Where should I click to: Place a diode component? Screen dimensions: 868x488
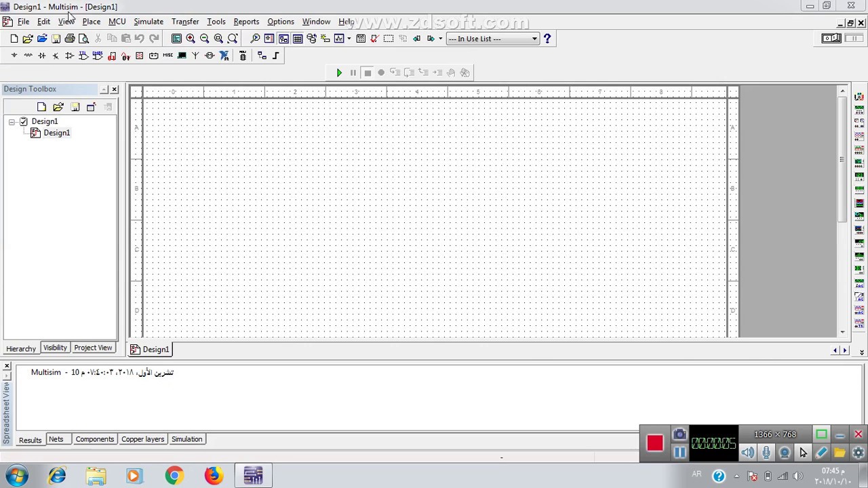(42, 56)
